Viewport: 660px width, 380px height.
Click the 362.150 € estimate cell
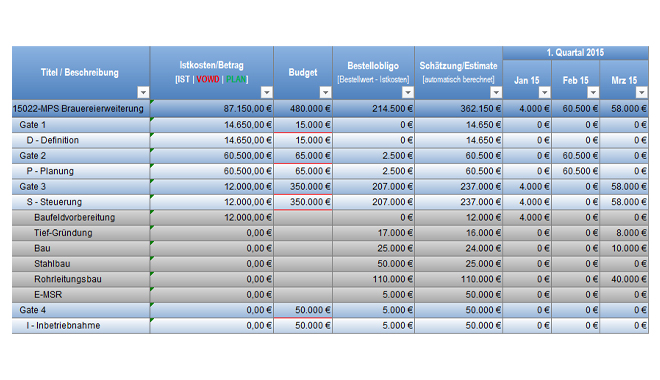click(x=458, y=109)
